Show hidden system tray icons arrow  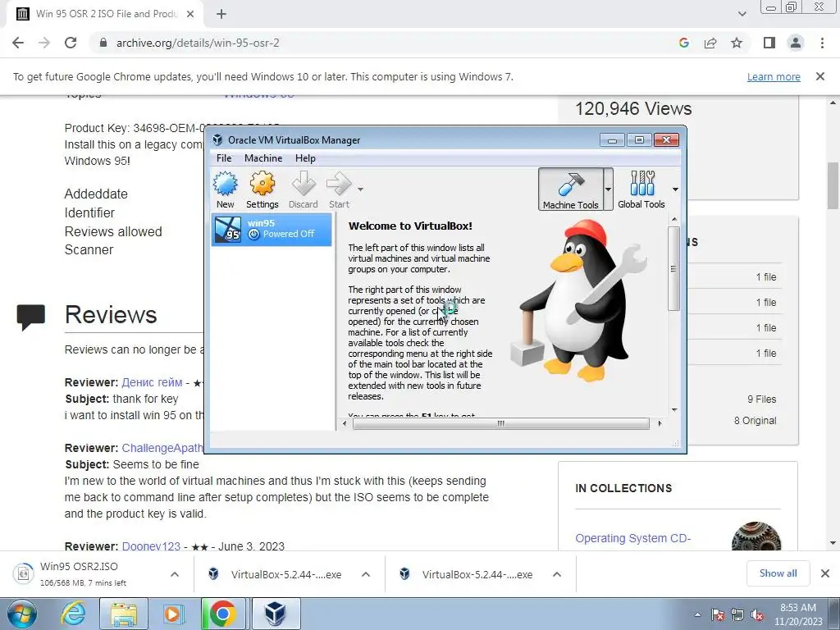coord(697,614)
